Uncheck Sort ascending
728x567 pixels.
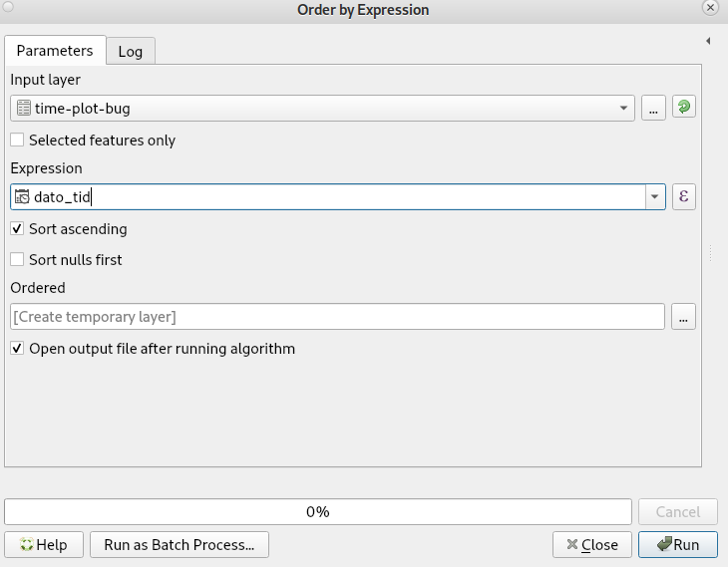pyautogui.click(x=17, y=229)
